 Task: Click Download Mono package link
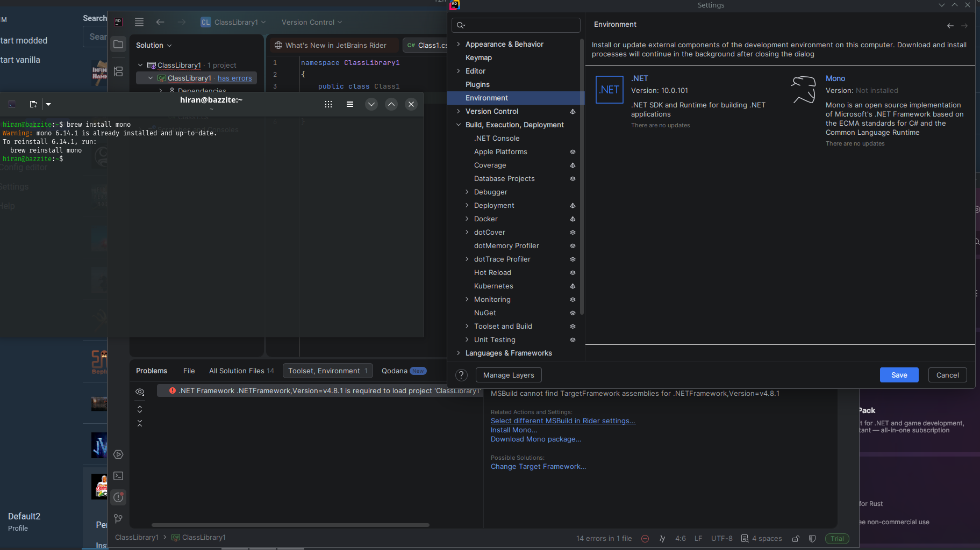[x=536, y=439]
